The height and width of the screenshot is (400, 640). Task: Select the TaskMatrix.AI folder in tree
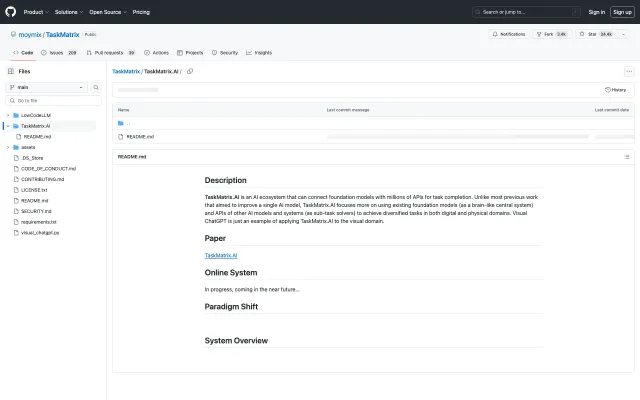pyautogui.click(x=36, y=126)
